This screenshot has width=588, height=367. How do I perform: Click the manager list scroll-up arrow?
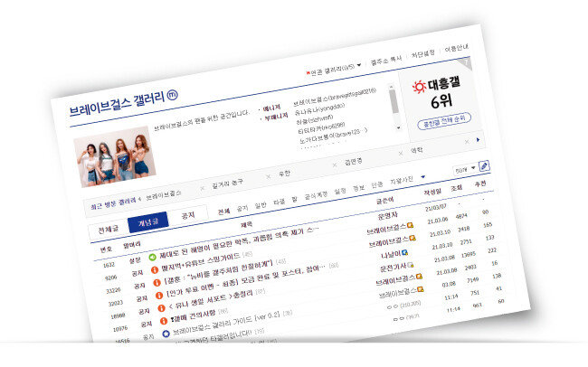(x=392, y=87)
